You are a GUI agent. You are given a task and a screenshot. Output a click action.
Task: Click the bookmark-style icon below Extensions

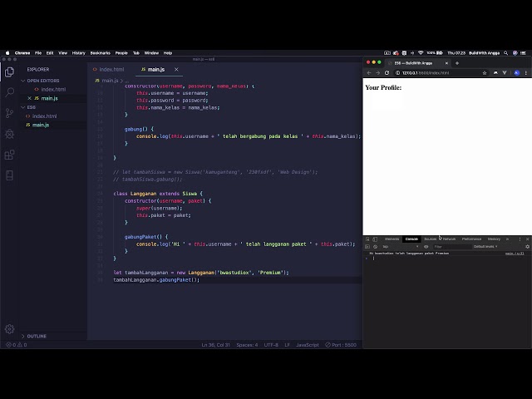[9, 175]
